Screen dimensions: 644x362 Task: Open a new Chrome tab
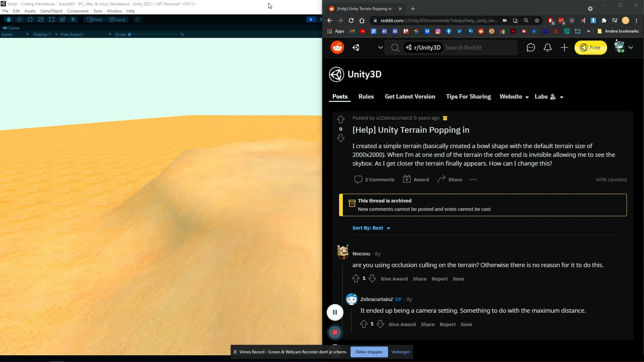413,9
